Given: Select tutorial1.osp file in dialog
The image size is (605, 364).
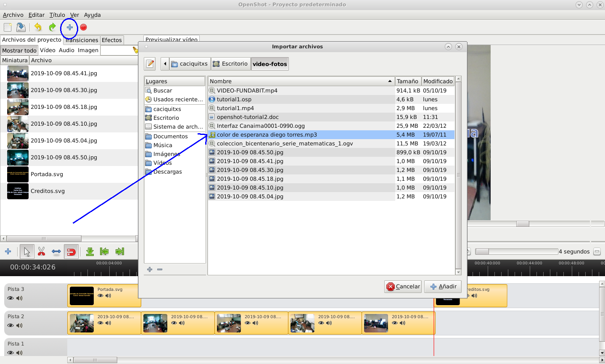Looking at the screenshot, I should point(331,99).
